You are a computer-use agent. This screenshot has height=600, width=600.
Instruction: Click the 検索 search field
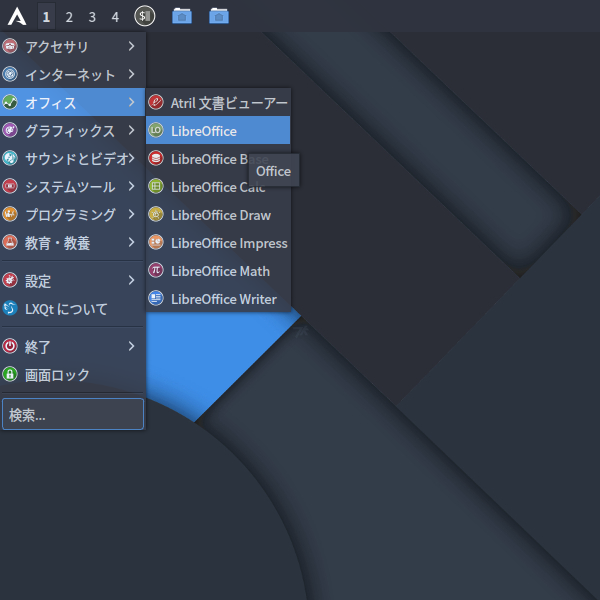[73, 414]
